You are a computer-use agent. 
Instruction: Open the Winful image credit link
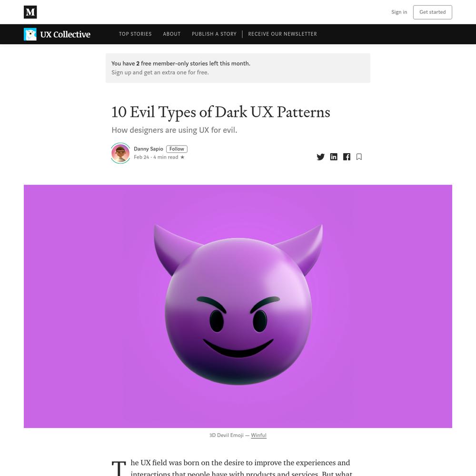tap(258, 436)
